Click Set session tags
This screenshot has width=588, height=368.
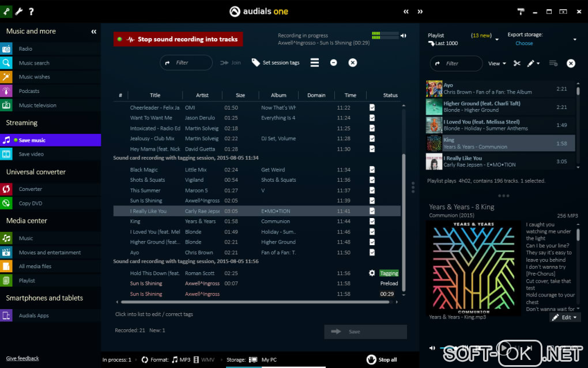point(276,63)
